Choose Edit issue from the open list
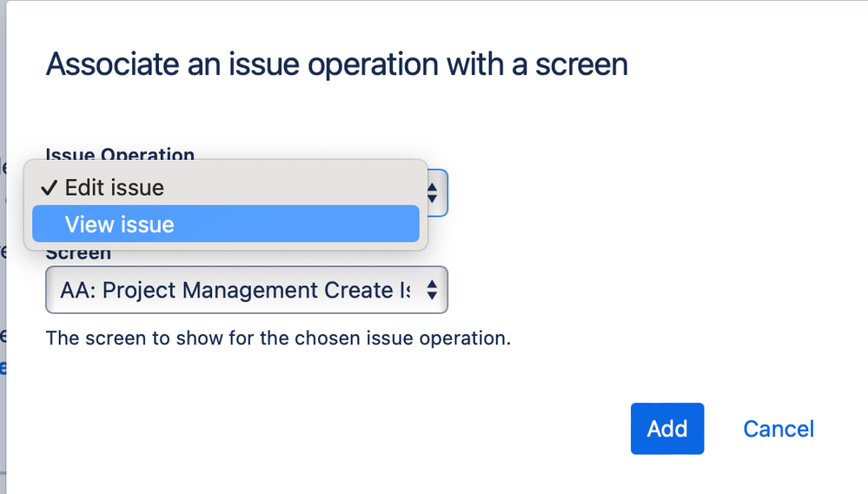The height and width of the screenshot is (494, 868). pos(114,187)
